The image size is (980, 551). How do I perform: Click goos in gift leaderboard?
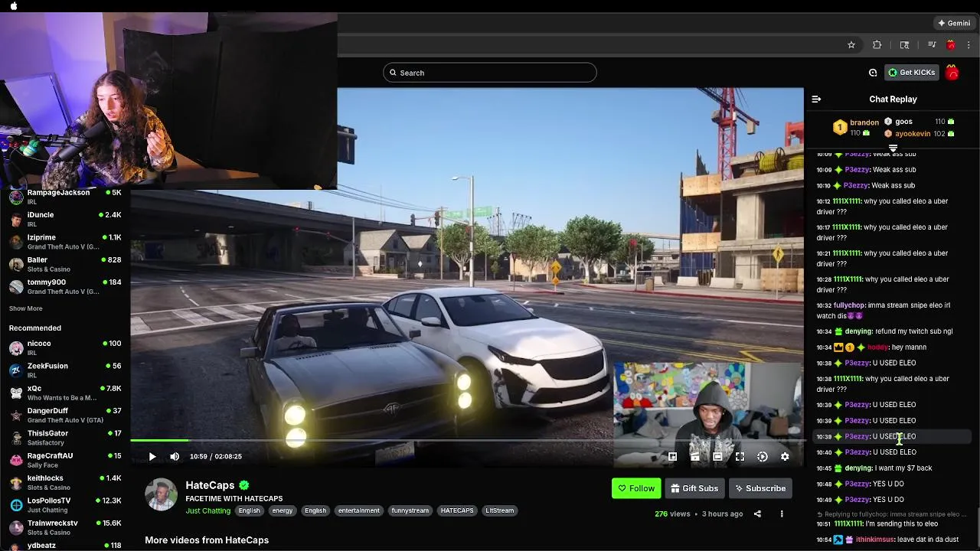click(904, 122)
